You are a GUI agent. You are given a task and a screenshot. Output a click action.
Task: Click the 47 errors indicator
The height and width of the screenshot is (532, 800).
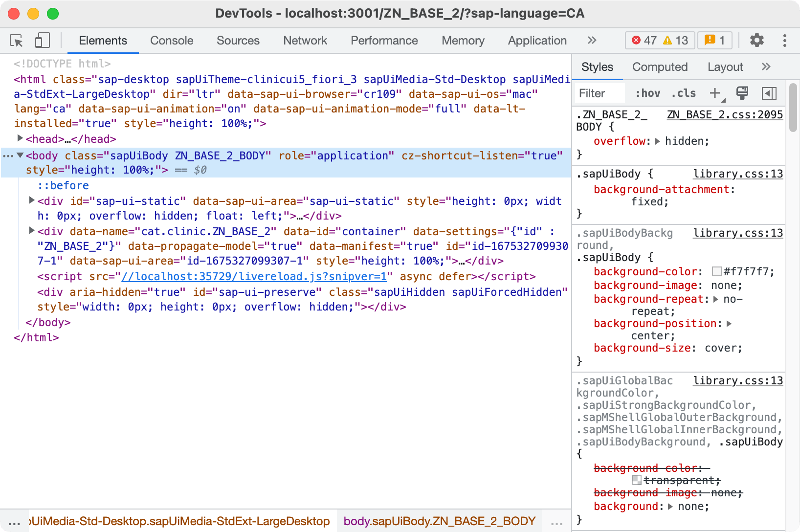644,41
